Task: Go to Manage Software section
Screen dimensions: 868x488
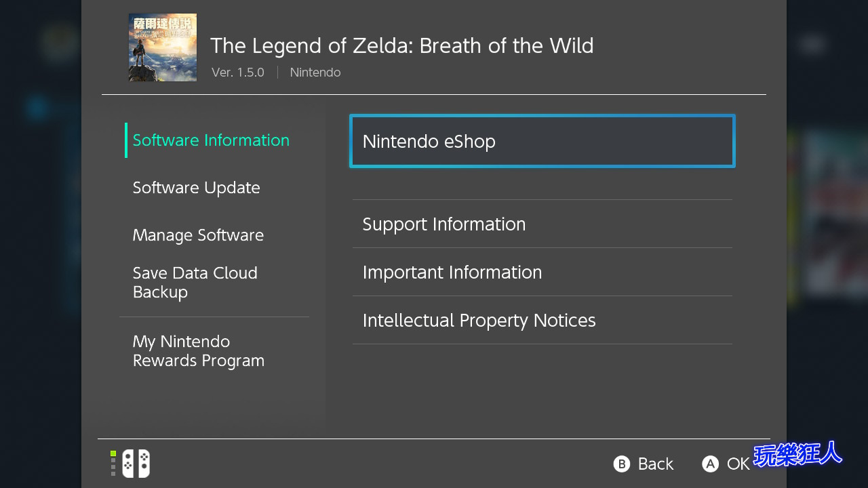Action: 198,235
